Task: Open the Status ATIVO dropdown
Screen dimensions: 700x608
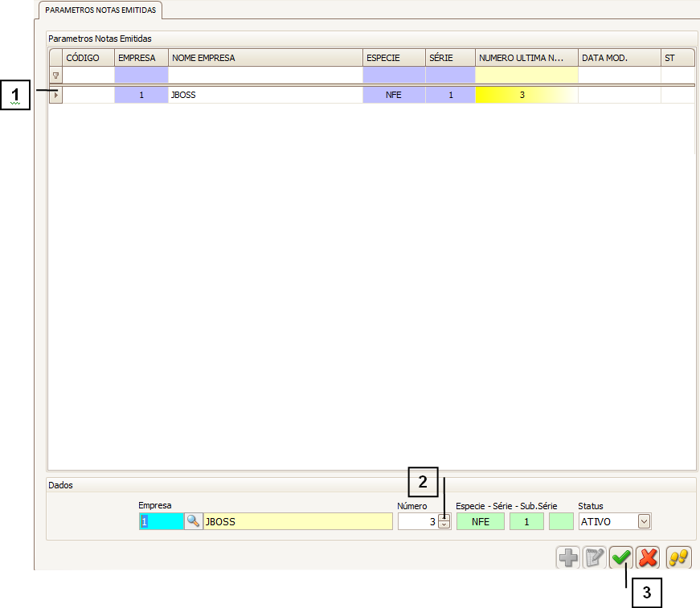Action: point(643,521)
